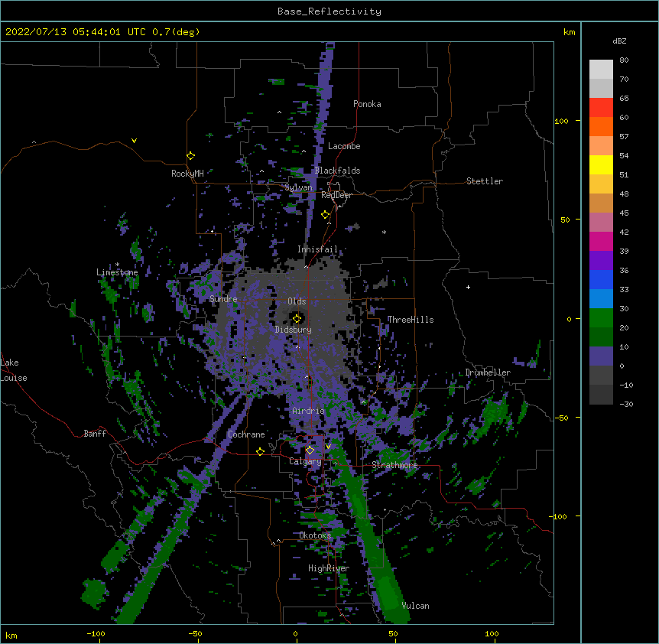Click the km unit label at bottom left

(x=11, y=635)
